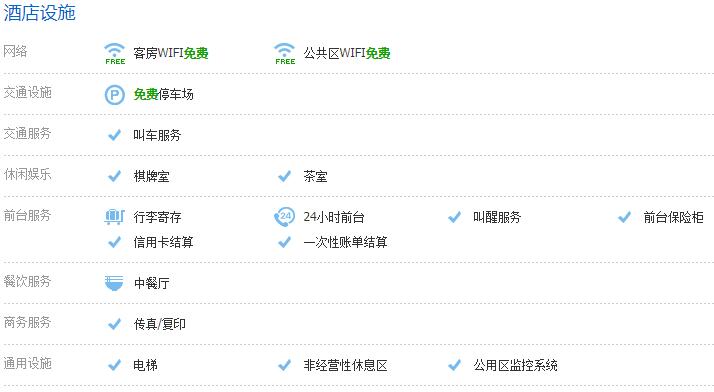Click the 传真/复印 item
714x392 pixels.
159,324
